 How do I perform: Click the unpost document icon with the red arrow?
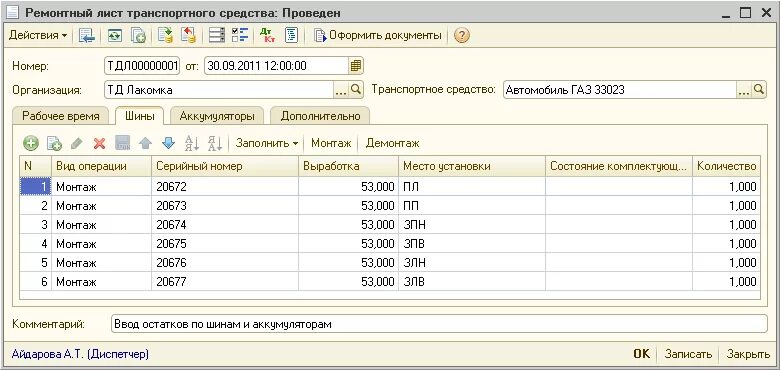(189, 35)
